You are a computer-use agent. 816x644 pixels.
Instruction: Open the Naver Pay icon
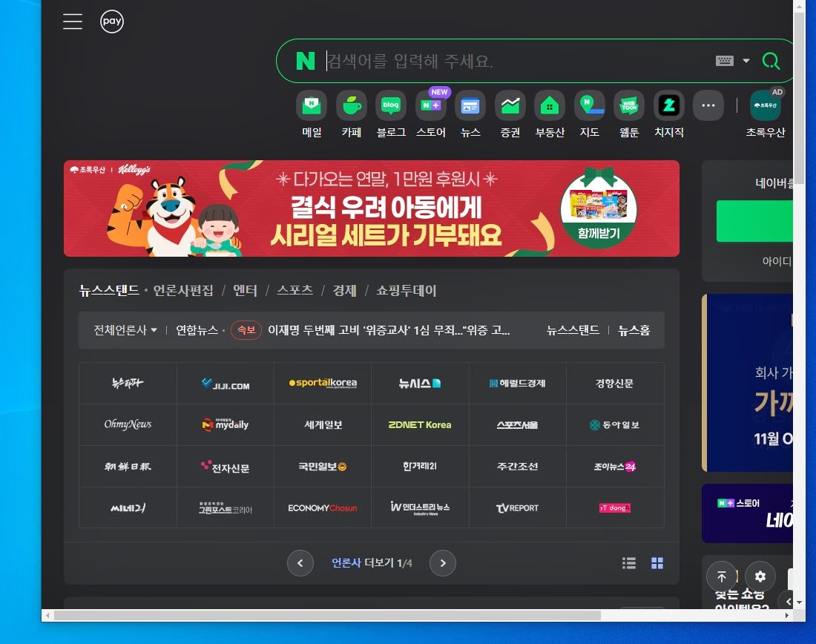(112, 22)
